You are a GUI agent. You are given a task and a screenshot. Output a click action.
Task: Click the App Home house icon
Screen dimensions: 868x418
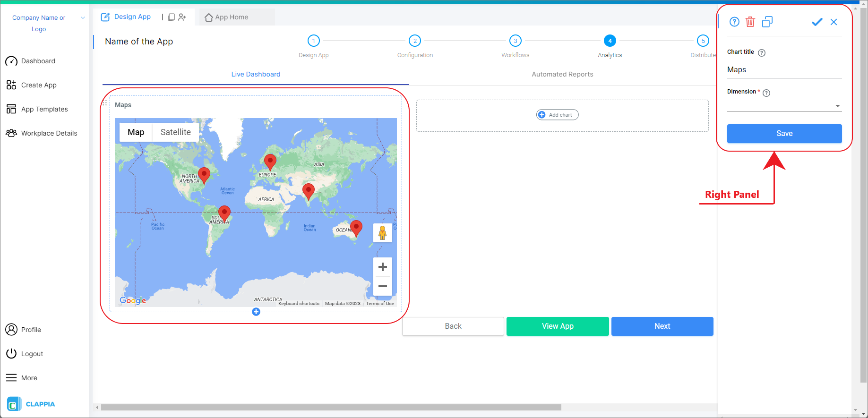(x=209, y=17)
